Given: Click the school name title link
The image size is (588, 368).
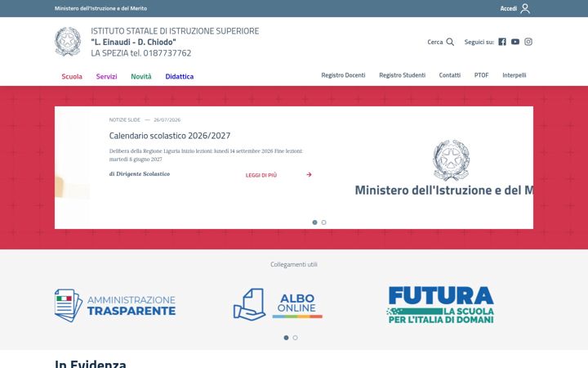Looking at the screenshot, I should pos(175,42).
